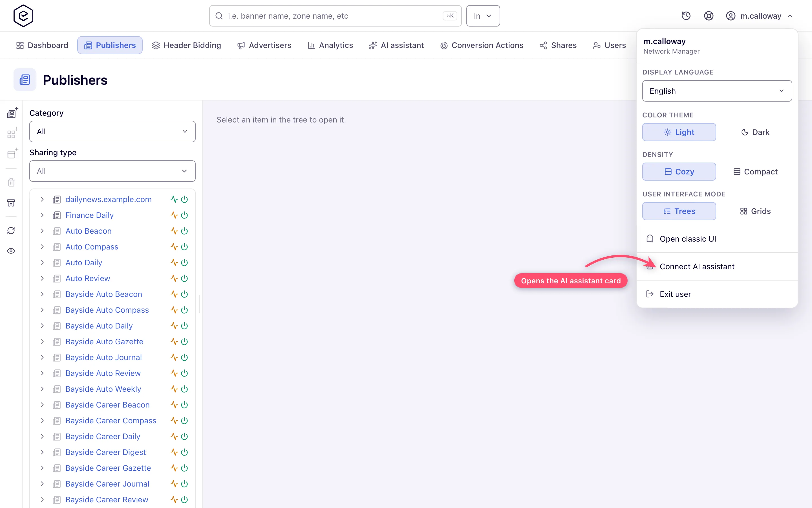Open the Bayside Career Compass publisher
Image resolution: width=812 pixels, height=508 pixels.
(111, 421)
